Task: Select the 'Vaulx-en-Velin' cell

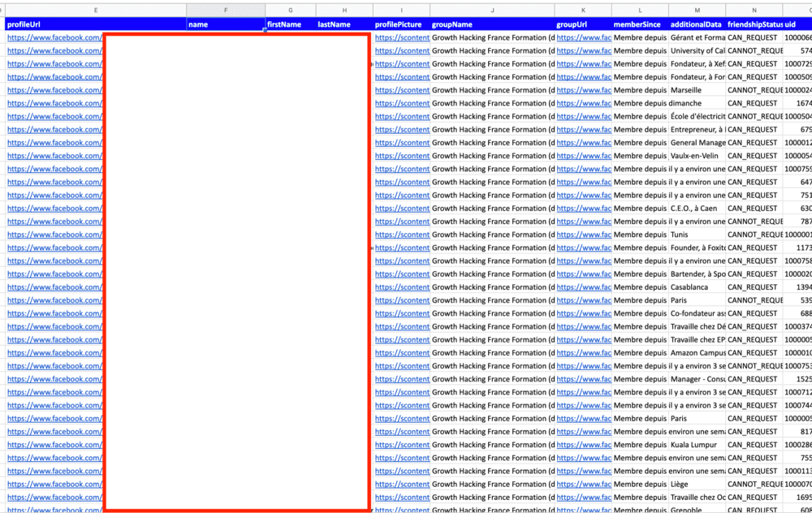Action: [x=697, y=156]
